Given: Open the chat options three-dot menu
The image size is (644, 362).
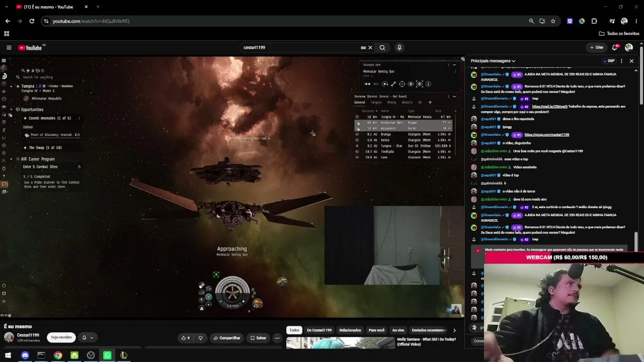Looking at the screenshot, I should (622, 61).
